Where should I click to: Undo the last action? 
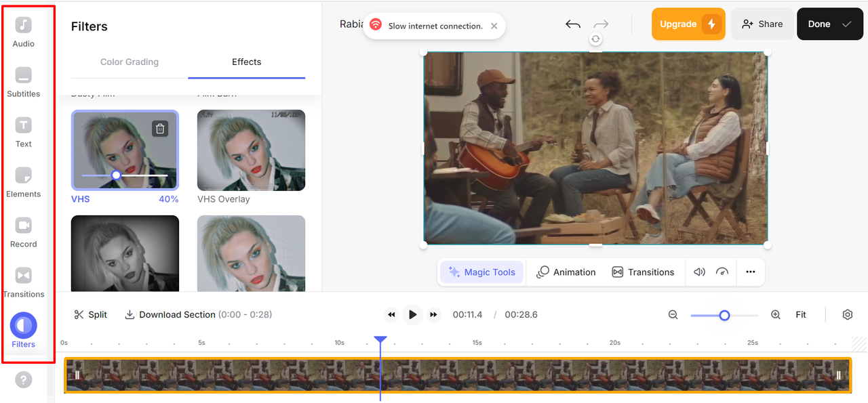(573, 24)
